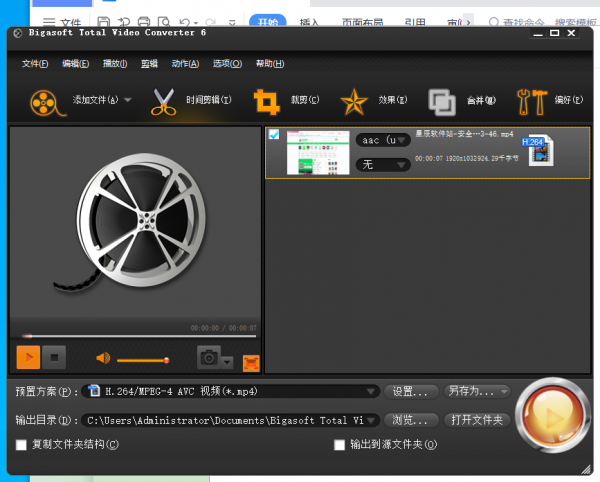Click the print icon in background window
The image size is (600, 482).
click(144, 22)
